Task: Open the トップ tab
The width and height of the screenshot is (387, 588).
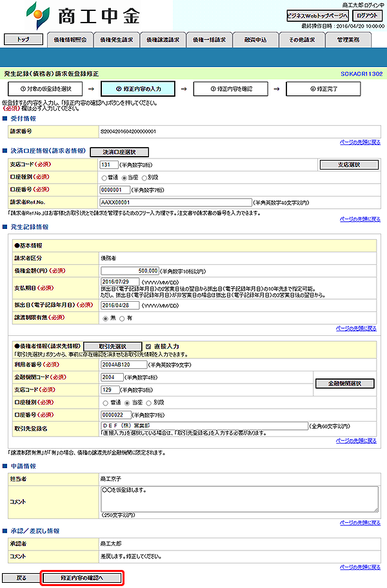Action: click(23, 39)
